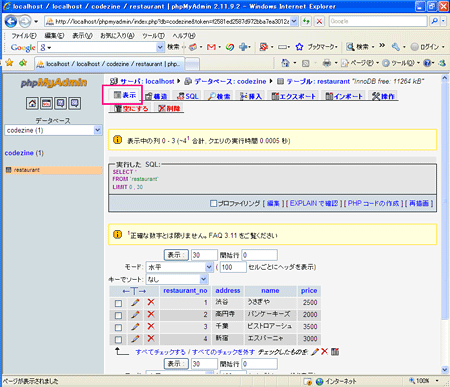Viewport: 450px width, 387px height.
Task: Switch to the エクスポート tab
Action: pos(294,96)
